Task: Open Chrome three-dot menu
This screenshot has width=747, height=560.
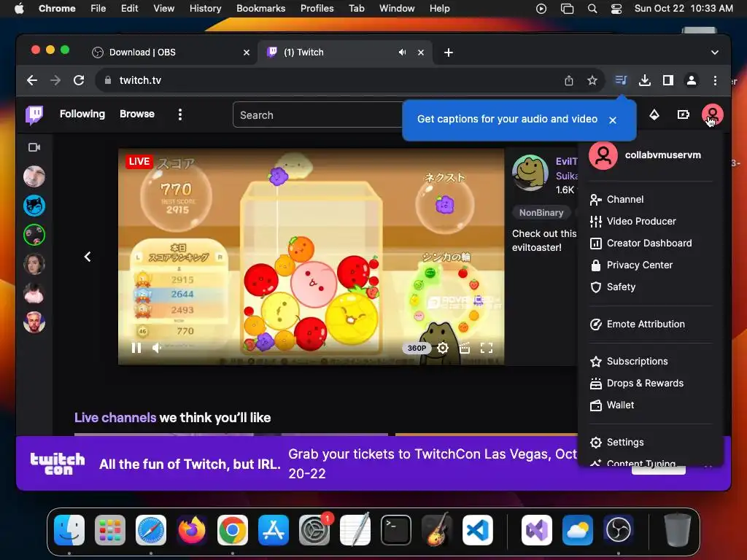Action: click(715, 80)
